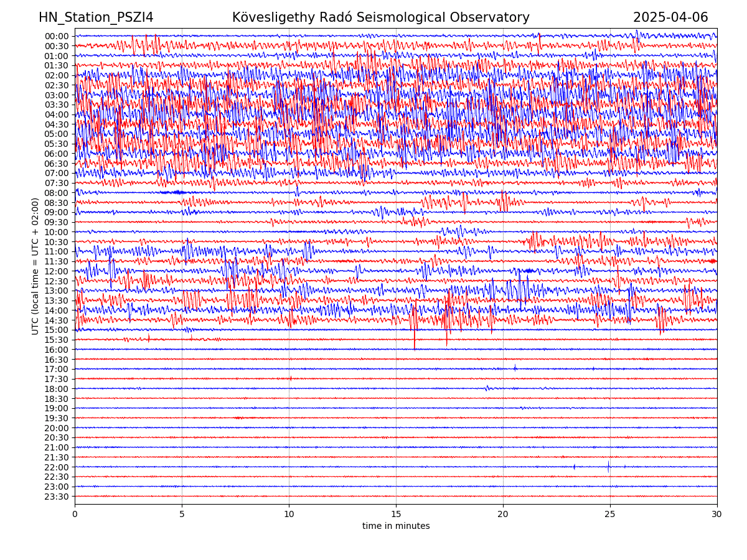Select the 22:00 trace time label
747x560 pixels.
[57, 467]
